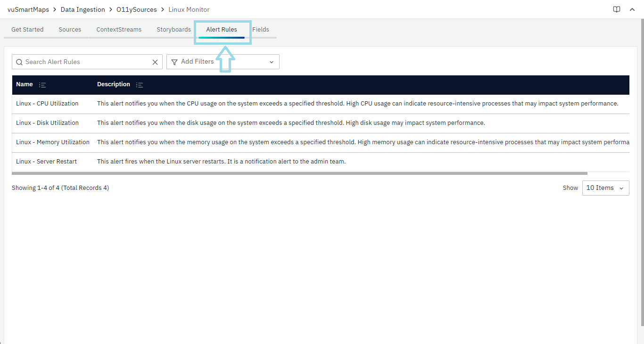This screenshot has height=344, width=644.
Task: Click the O11ySources breadcrumb link
Action: coord(137,9)
